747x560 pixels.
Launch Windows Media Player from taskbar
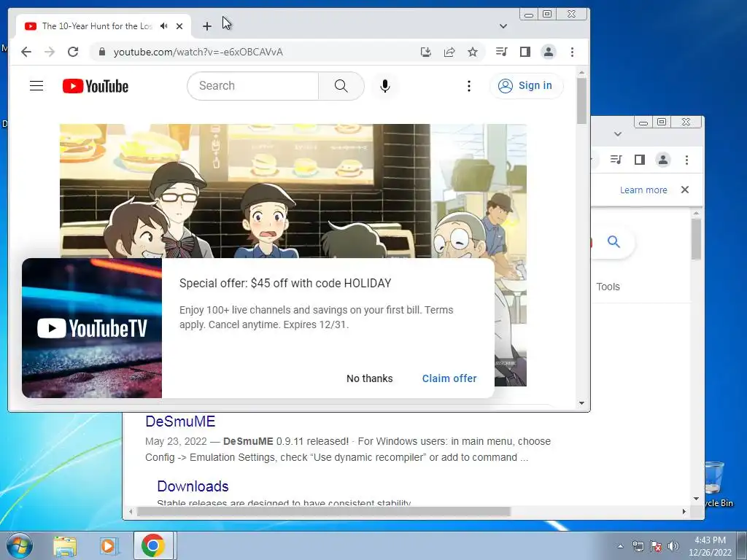click(x=109, y=545)
